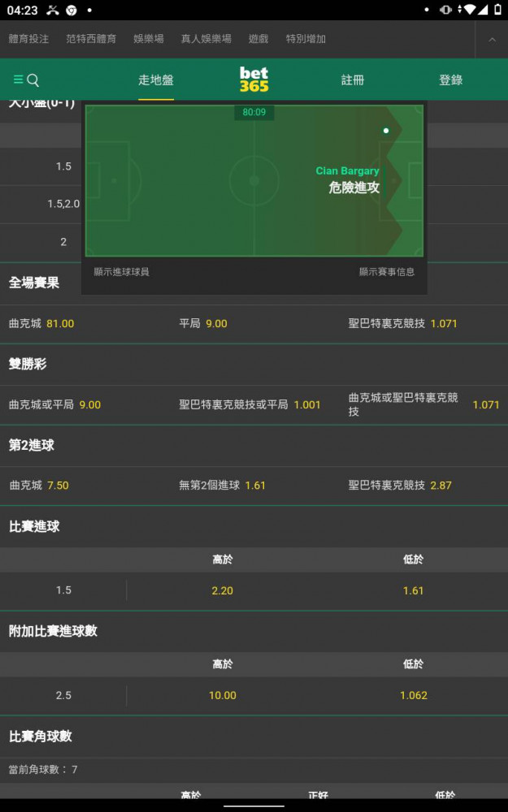Open the Chrome icon in status bar

71,10
